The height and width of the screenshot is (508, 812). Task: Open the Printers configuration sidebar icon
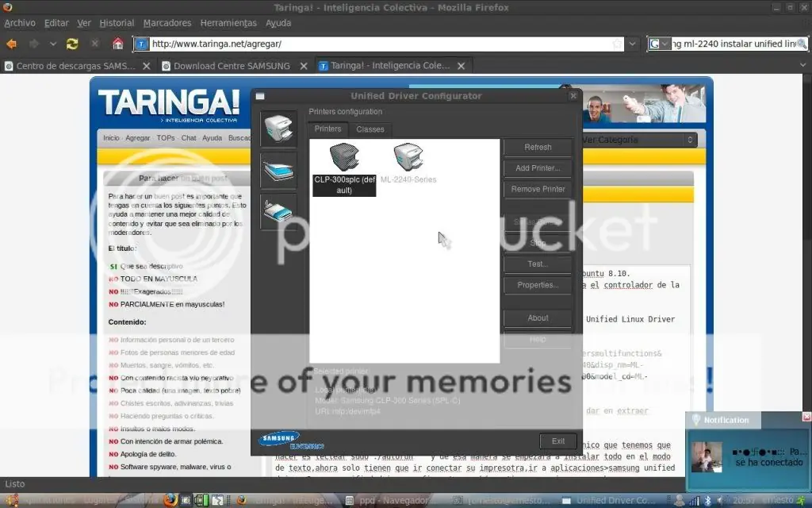point(278,129)
